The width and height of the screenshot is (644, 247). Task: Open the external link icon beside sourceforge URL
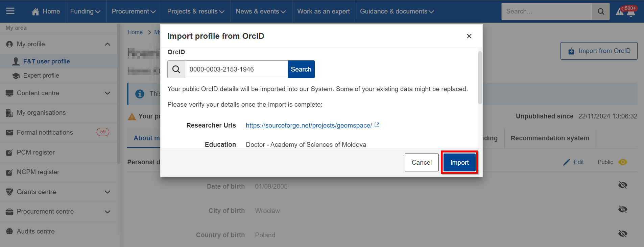[377, 125]
